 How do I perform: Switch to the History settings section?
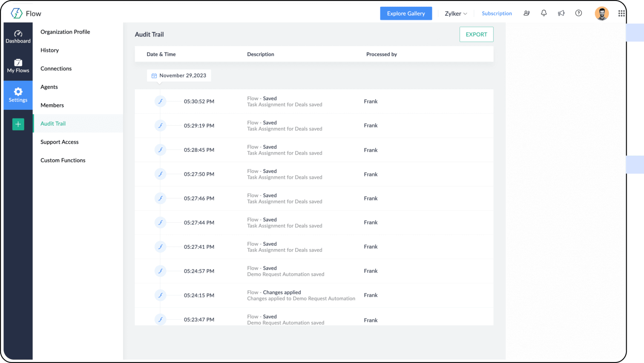49,50
